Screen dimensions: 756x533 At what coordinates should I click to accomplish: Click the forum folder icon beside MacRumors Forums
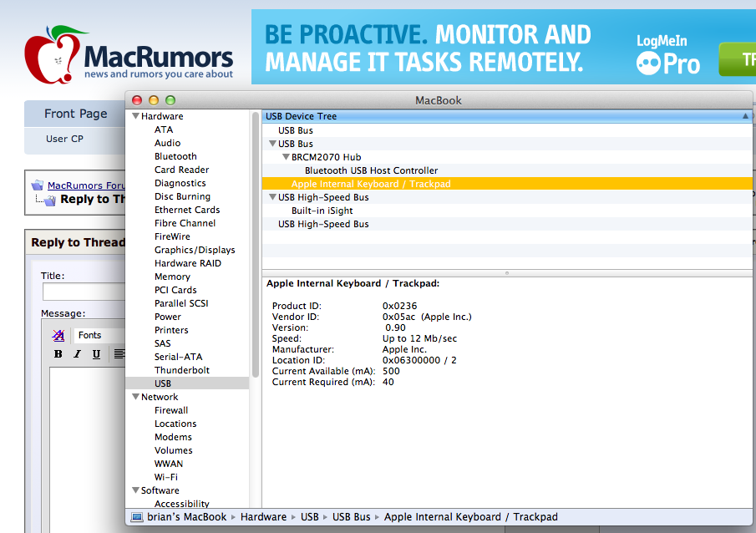coord(37,185)
